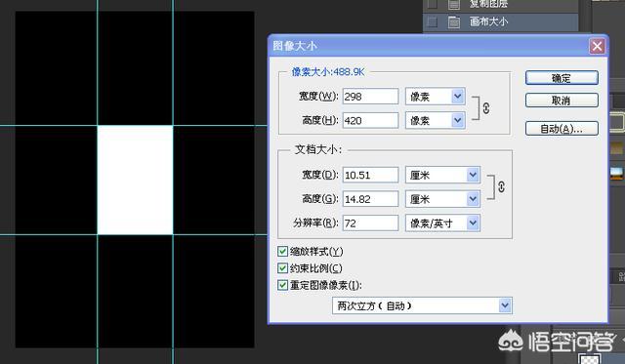Close the 图像大小 dialog
This screenshot has width=625, height=364.
click(x=597, y=46)
